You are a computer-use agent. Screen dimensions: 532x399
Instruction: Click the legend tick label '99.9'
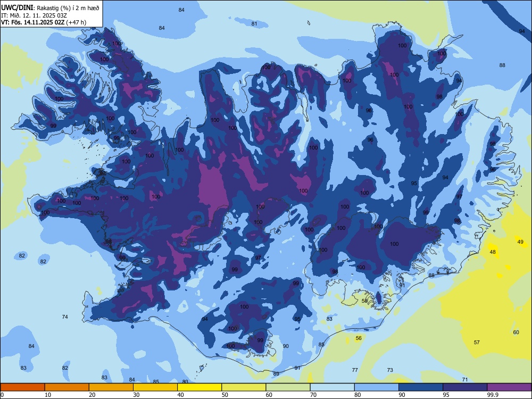tap(492, 395)
